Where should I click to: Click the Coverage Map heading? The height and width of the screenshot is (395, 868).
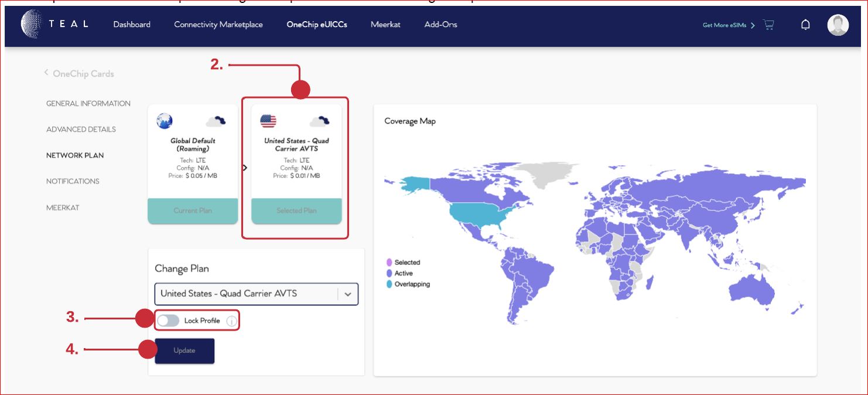(x=410, y=121)
